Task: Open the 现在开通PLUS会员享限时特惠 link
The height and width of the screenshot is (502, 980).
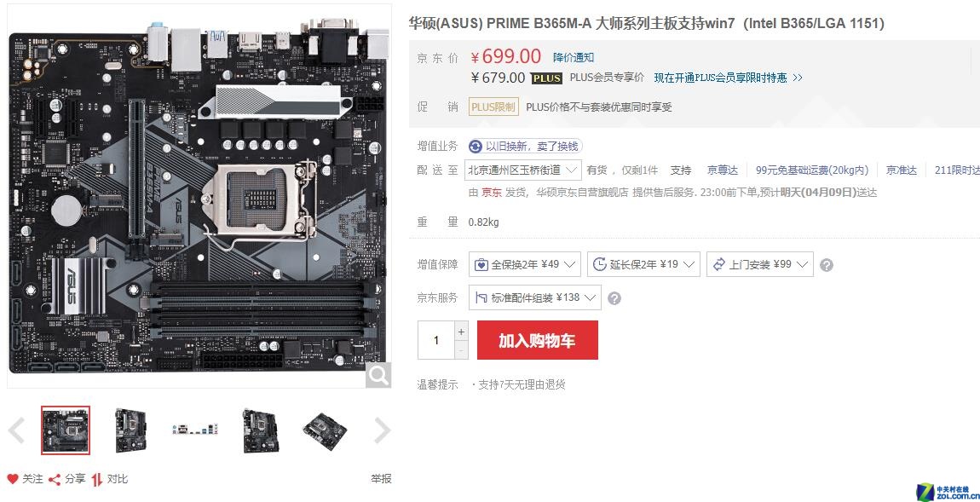Action: [728, 78]
